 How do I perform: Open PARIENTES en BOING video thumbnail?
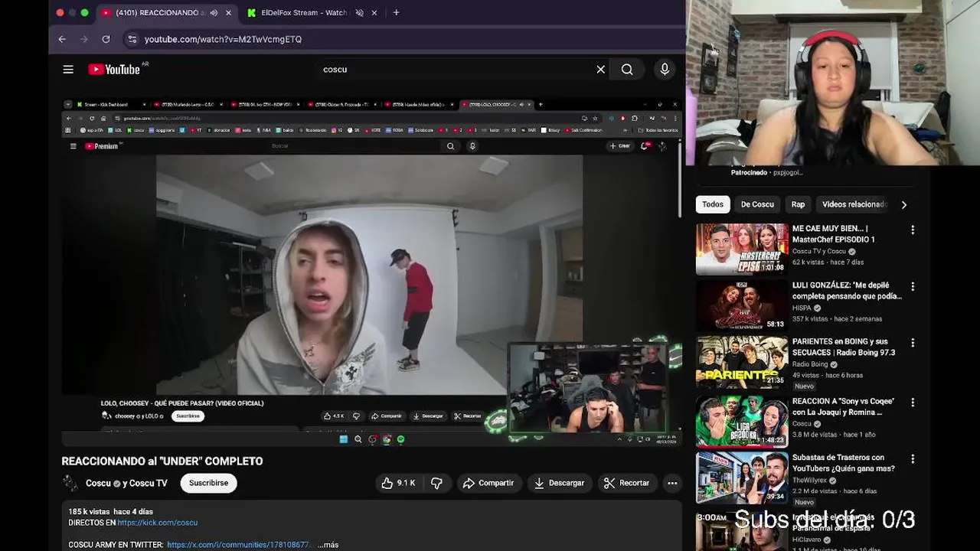pyautogui.click(x=742, y=363)
